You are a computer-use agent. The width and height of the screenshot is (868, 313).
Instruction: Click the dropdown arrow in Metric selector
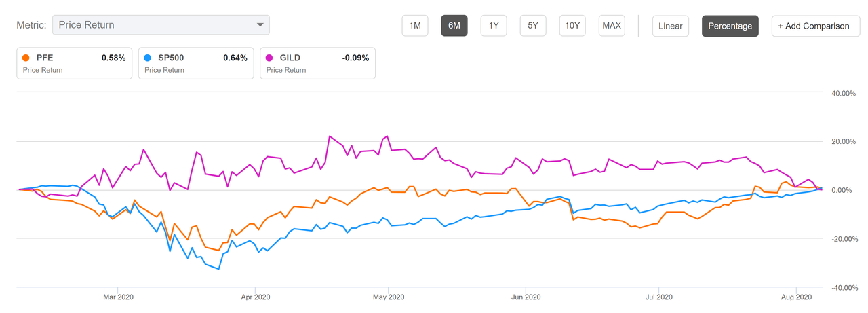tap(260, 25)
